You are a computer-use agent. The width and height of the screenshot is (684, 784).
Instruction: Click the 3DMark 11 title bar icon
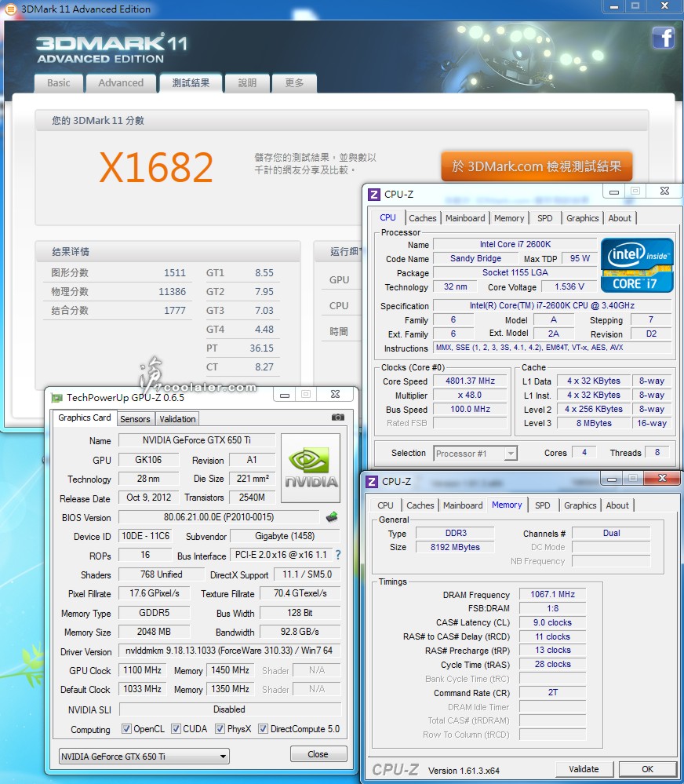tap(10, 9)
